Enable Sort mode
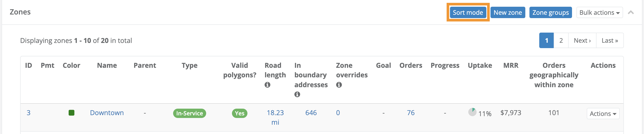The width and height of the screenshot is (644, 134). pyautogui.click(x=468, y=12)
